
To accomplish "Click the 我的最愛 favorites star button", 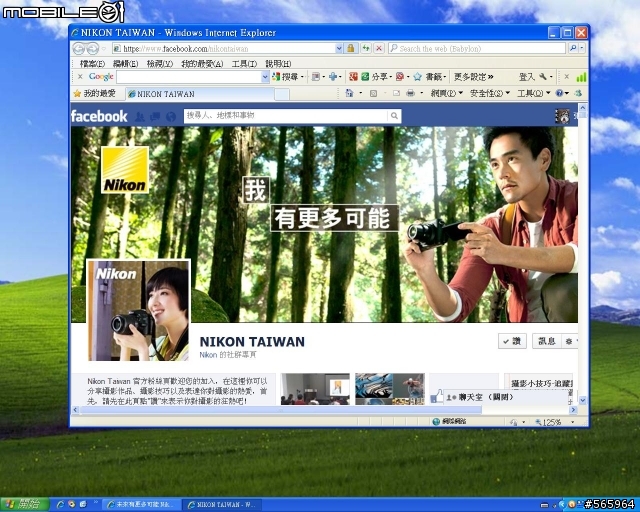I will click(94, 93).
